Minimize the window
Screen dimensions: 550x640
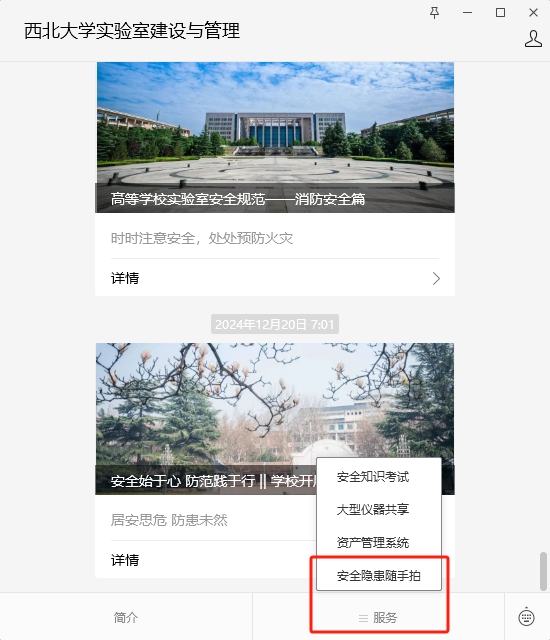[x=468, y=13]
